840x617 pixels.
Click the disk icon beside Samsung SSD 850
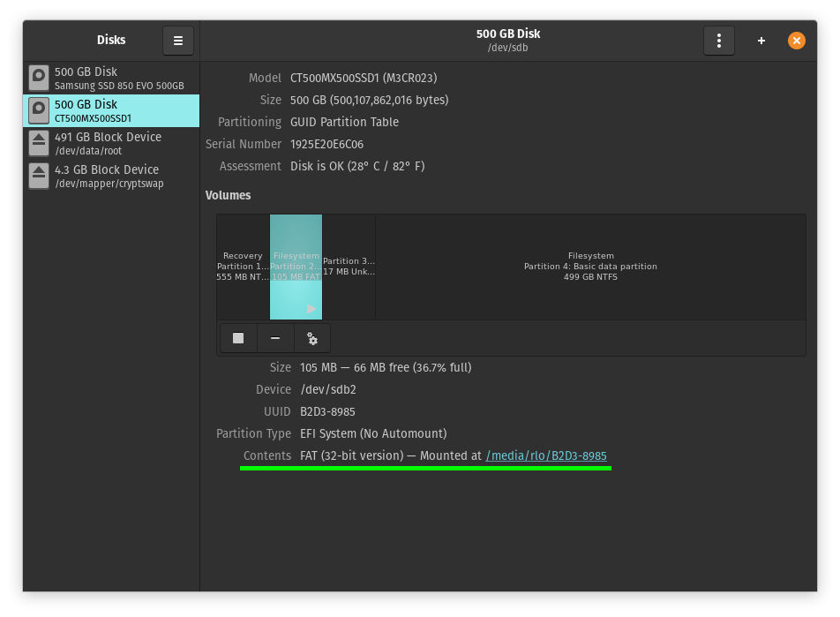coord(38,78)
